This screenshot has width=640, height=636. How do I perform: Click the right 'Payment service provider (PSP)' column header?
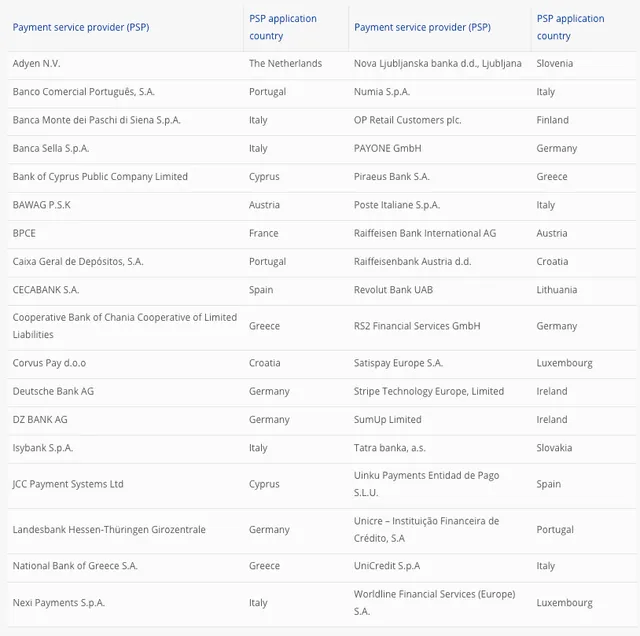(422, 27)
